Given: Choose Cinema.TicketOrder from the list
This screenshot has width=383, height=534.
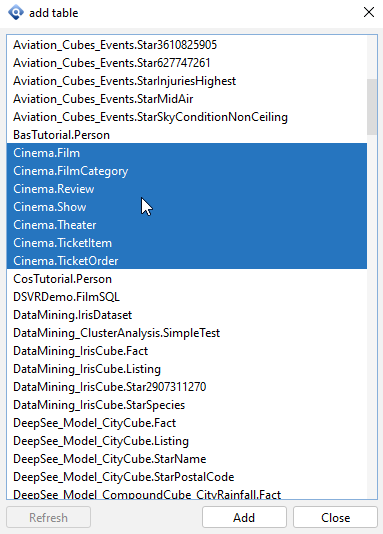Looking at the screenshot, I should (x=187, y=261).
